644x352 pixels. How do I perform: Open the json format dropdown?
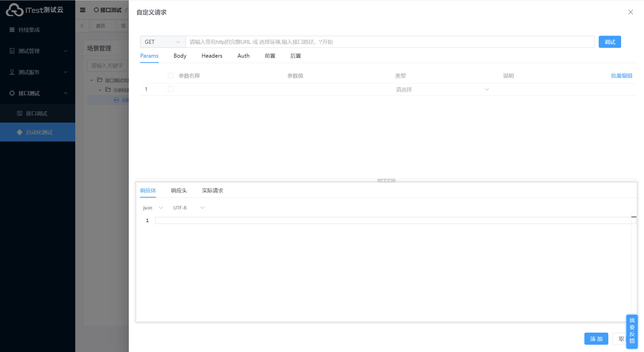pos(153,208)
